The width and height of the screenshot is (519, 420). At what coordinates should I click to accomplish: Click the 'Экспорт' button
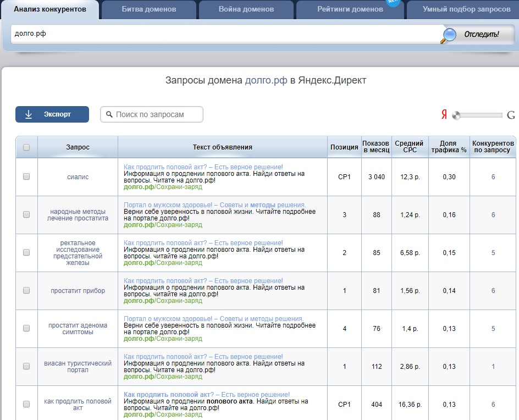52,114
